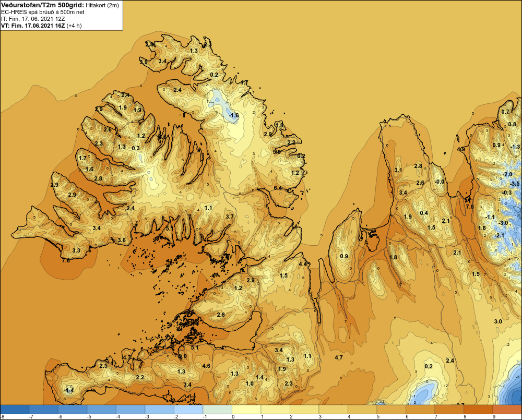Click the 3.7 temperature value on the map
This screenshot has width=522, height=420.
pyautogui.click(x=230, y=217)
